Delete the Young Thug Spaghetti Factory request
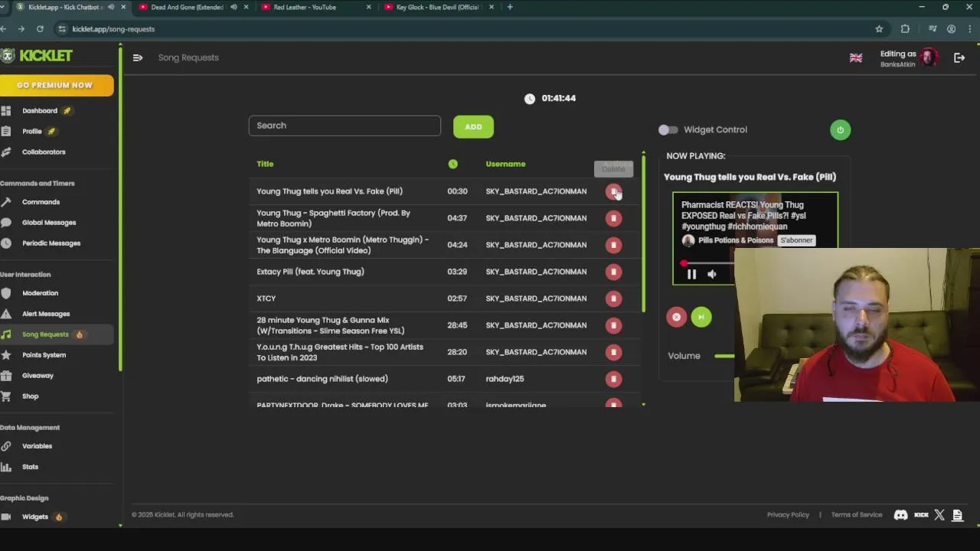 (613, 218)
